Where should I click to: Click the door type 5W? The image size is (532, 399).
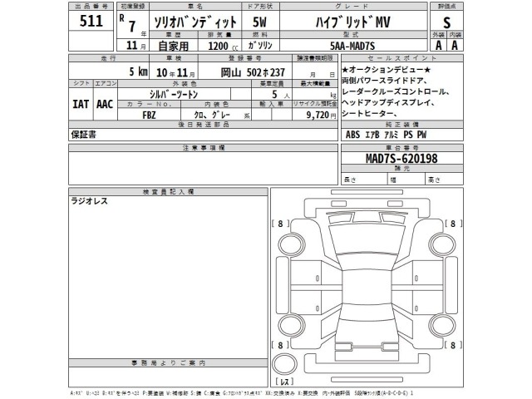point(260,22)
